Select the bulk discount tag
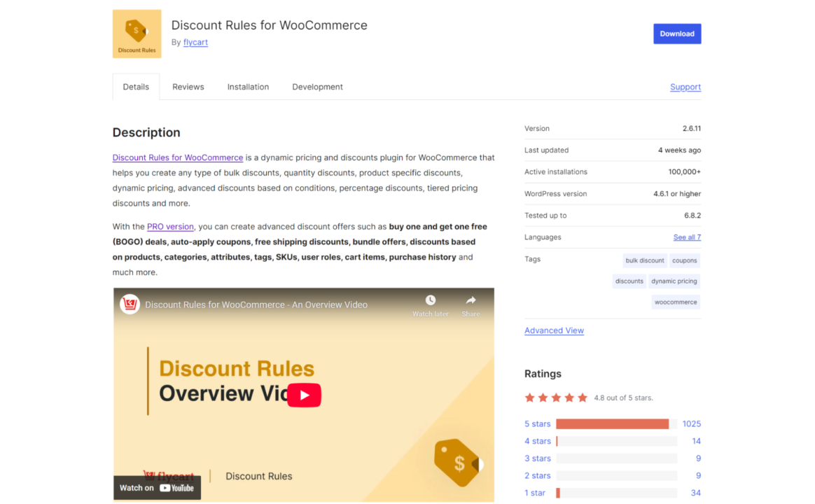 [x=644, y=260]
